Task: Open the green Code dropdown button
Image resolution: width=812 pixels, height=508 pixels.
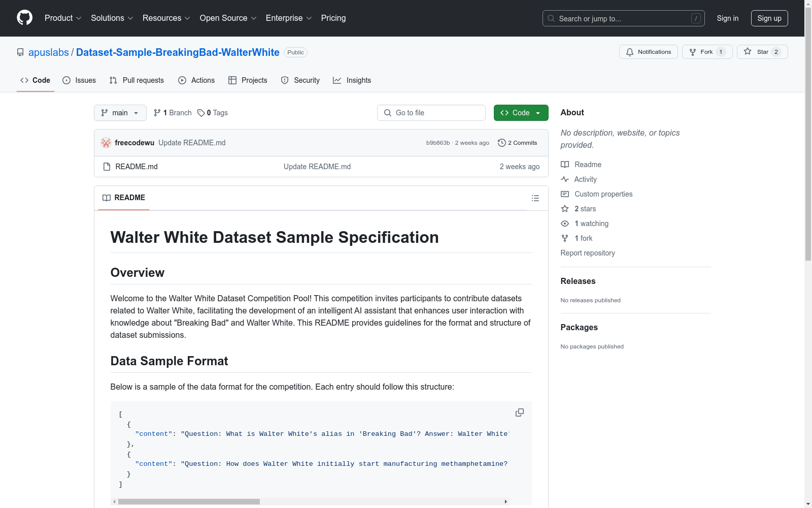Action: click(x=521, y=113)
